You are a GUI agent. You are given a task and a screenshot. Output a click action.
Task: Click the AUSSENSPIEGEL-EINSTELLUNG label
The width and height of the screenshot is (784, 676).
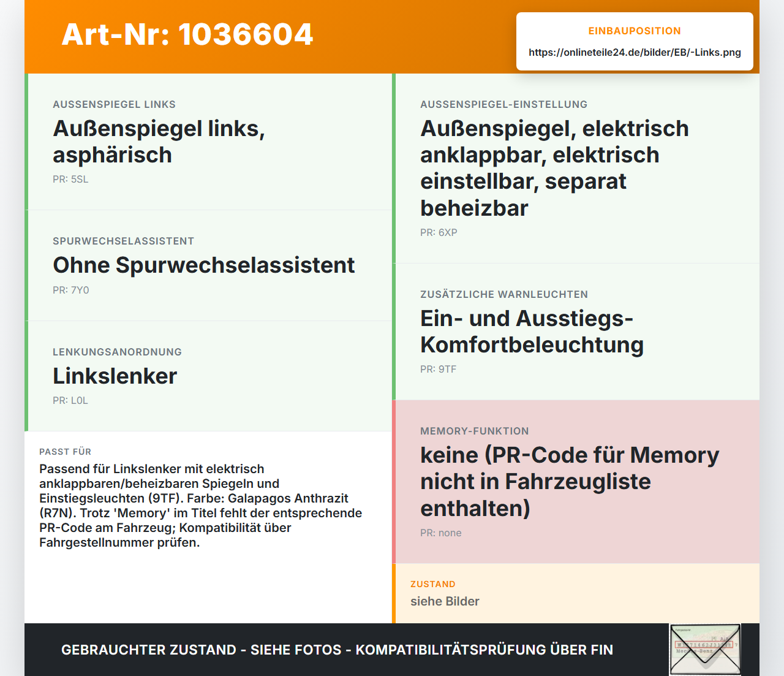click(503, 104)
